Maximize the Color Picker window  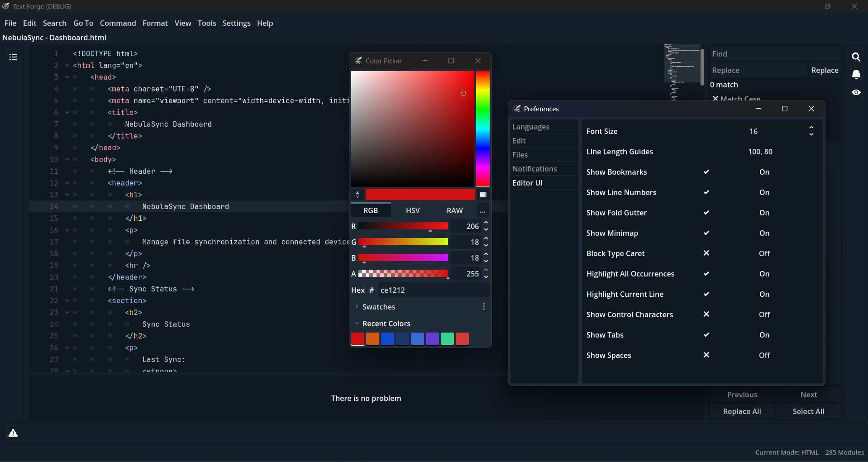point(451,61)
